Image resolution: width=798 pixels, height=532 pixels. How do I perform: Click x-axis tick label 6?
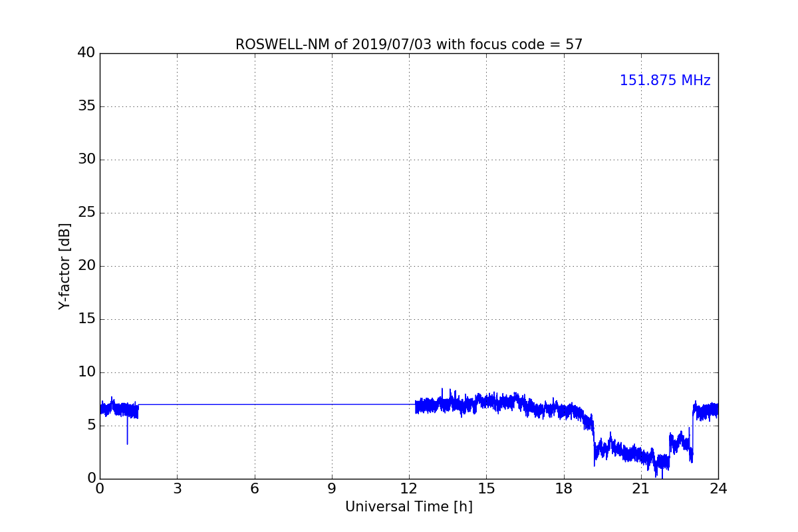pyautogui.click(x=254, y=489)
